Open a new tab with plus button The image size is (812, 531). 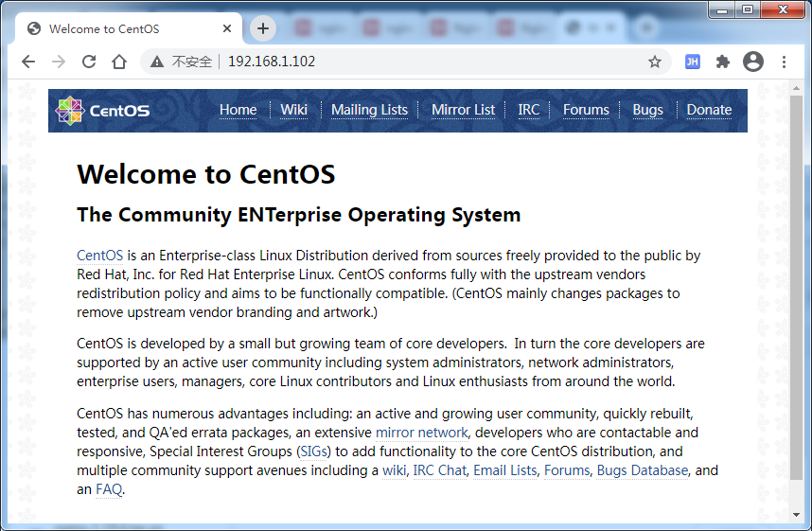263,28
